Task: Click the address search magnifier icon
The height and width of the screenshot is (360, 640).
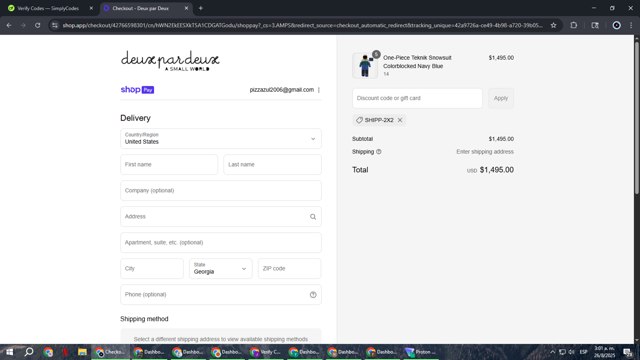Action: 313,217
